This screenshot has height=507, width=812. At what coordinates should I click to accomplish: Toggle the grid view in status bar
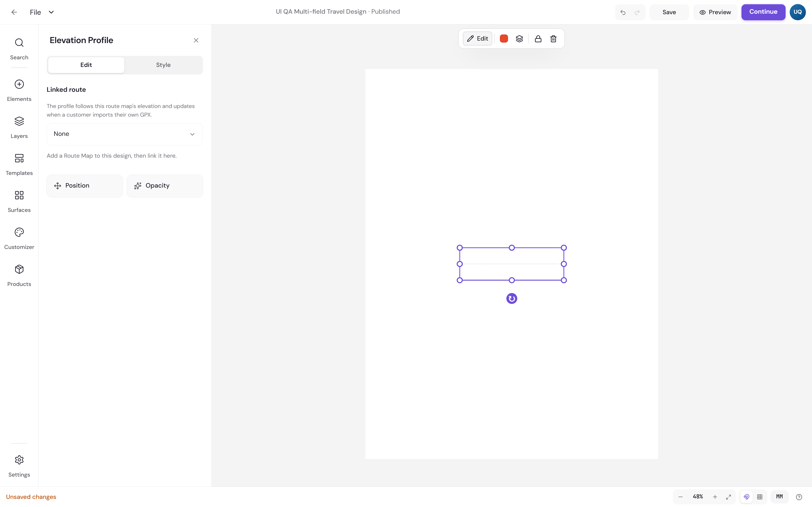[x=760, y=497]
